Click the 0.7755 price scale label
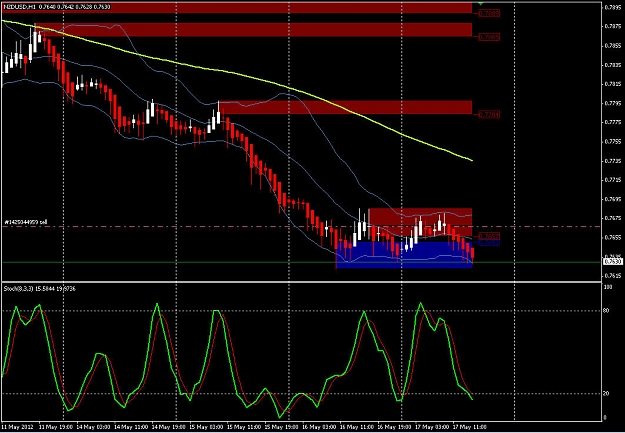The image size is (625, 433). (613, 142)
